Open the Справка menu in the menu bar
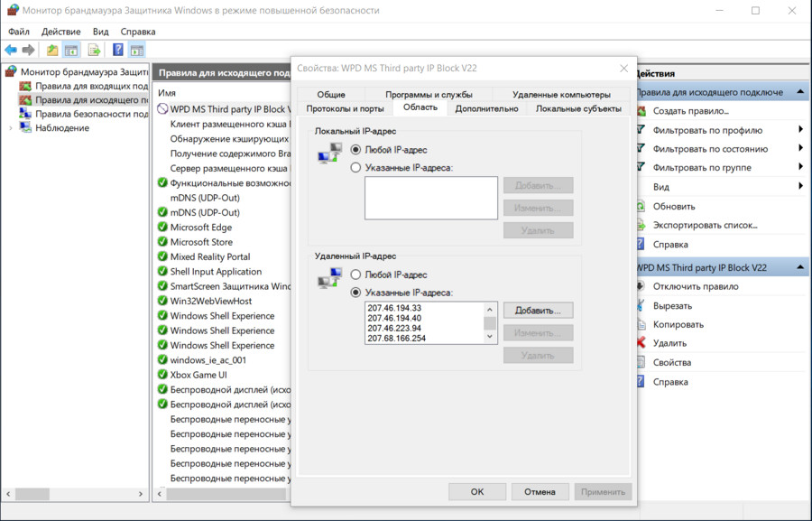 (138, 32)
